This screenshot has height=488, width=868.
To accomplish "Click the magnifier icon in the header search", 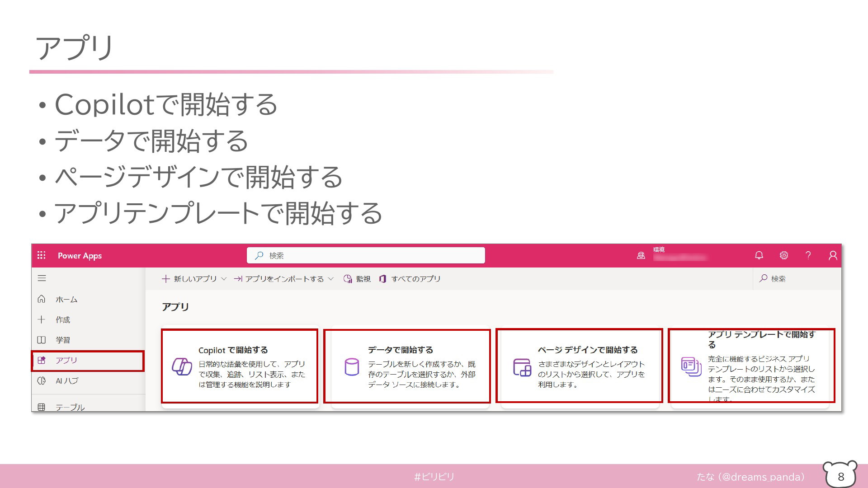I will pyautogui.click(x=259, y=255).
